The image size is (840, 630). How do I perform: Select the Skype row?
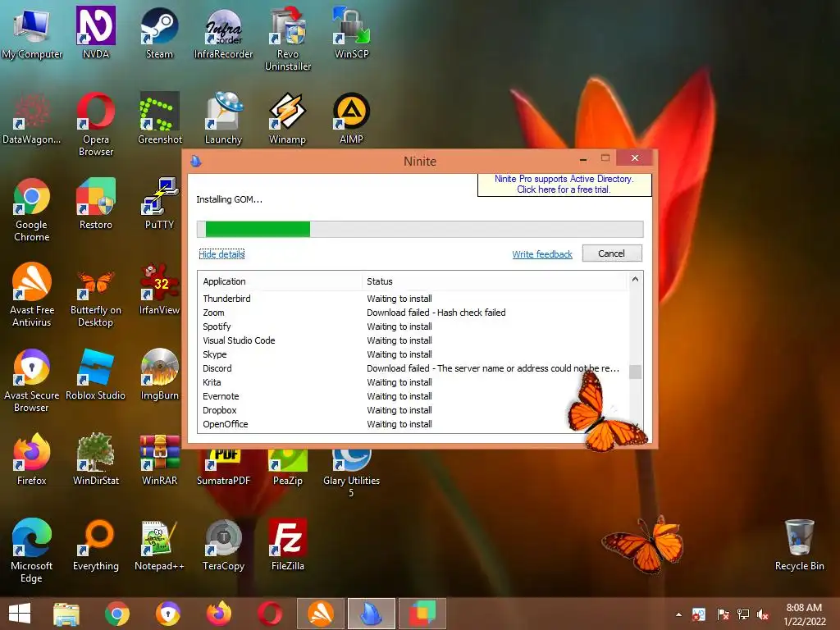click(x=413, y=354)
